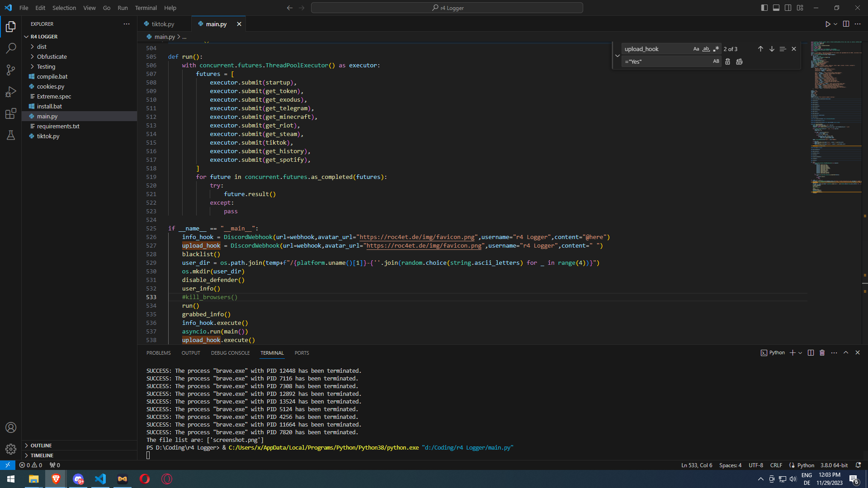The image size is (868, 488).
Task: Expand the OUTLINE section
Action: [x=41, y=446]
